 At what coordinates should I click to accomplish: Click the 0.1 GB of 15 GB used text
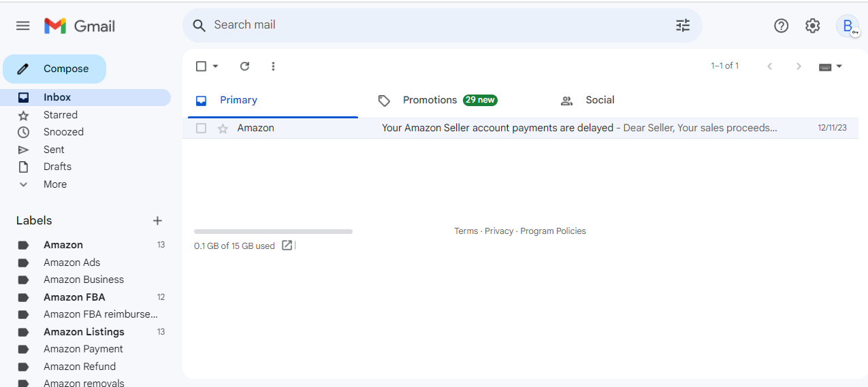234,246
